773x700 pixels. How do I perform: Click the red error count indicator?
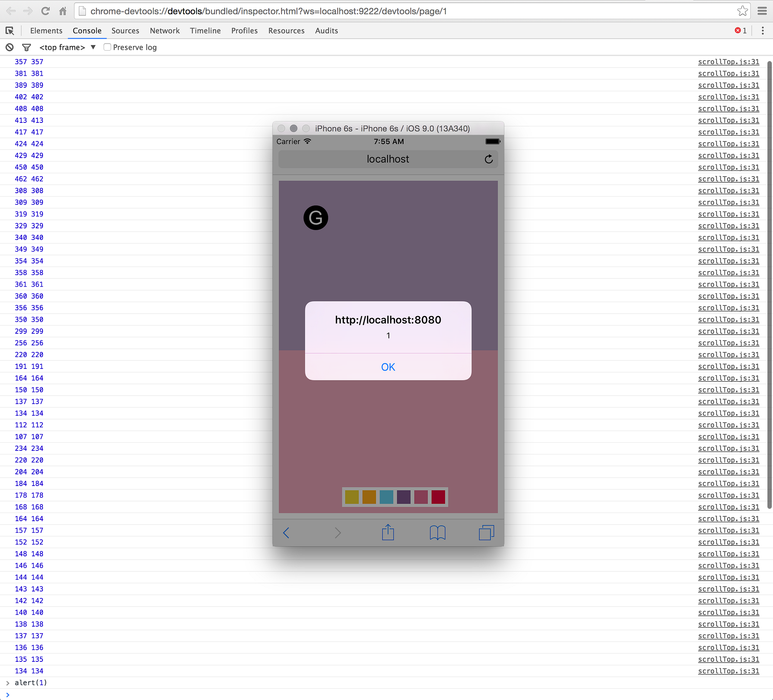740,31
